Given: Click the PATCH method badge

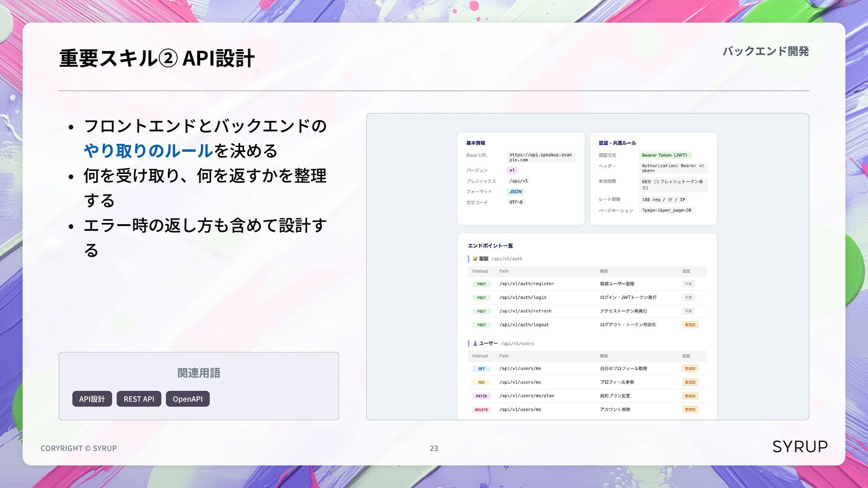Looking at the screenshot, I should (481, 396).
